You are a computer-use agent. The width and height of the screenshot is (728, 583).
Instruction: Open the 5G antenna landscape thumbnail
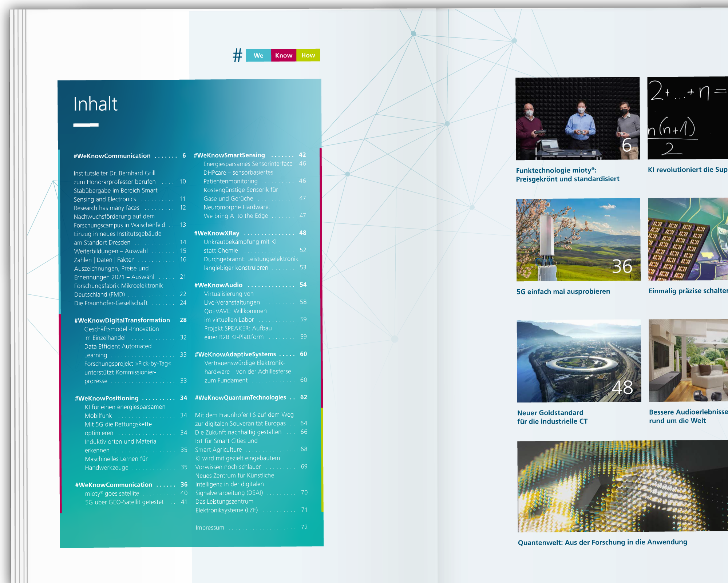pos(578,239)
